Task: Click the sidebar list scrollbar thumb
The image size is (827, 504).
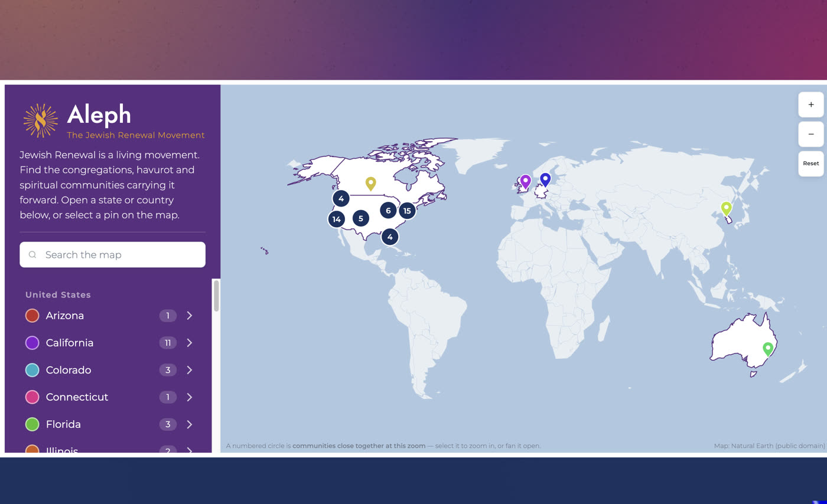Action: 217,296
